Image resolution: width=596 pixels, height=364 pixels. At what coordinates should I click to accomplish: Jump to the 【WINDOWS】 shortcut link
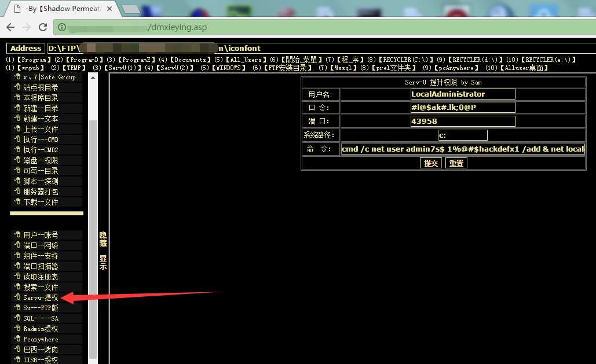229,68
